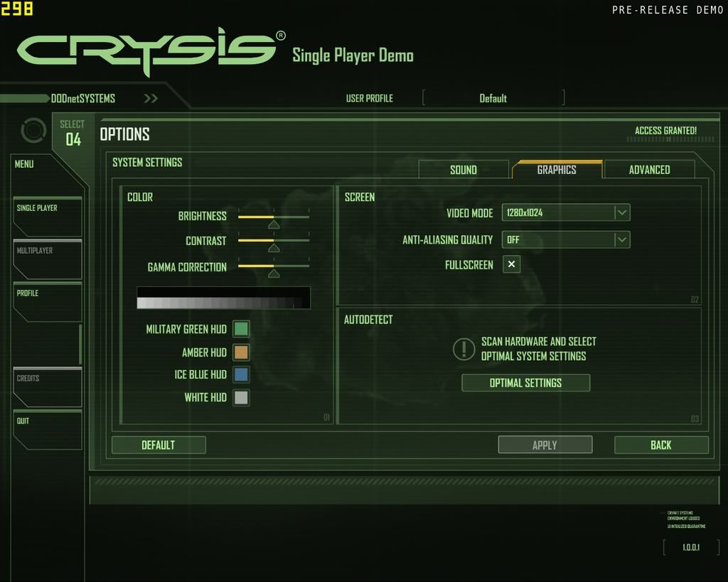
Task: Click the PRE-RELEASE DEMO text
Action: [x=667, y=10]
